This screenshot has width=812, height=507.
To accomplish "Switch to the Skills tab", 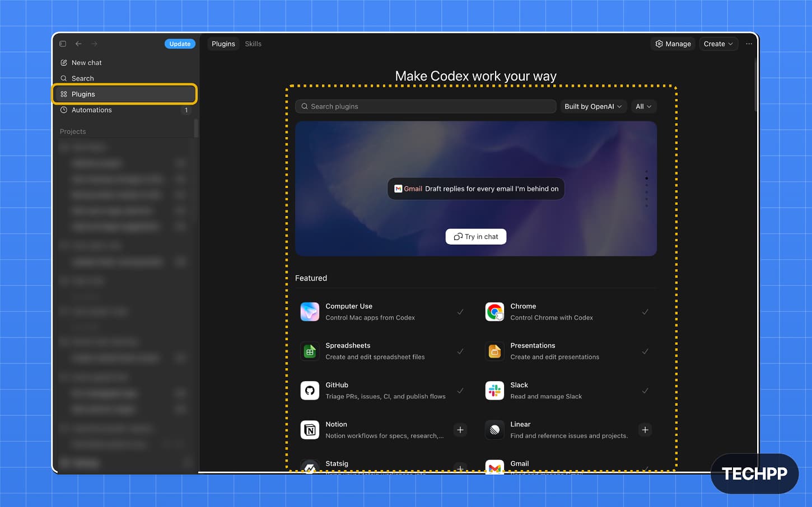I will pos(253,44).
